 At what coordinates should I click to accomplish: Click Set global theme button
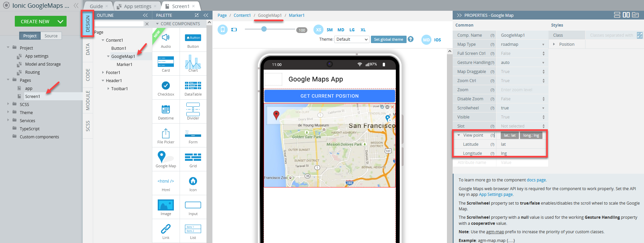[388, 39]
